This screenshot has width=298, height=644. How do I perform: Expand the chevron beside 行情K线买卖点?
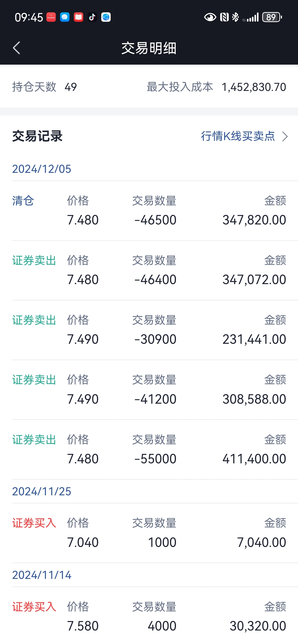tap(285, 137)
